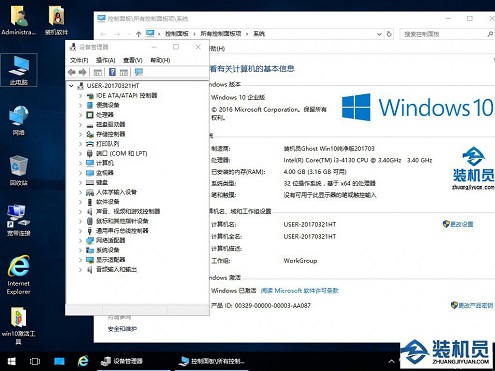Expand the 网络适配器 node
This screenshot has width=495, height=371.
click(x=80, y=241)
